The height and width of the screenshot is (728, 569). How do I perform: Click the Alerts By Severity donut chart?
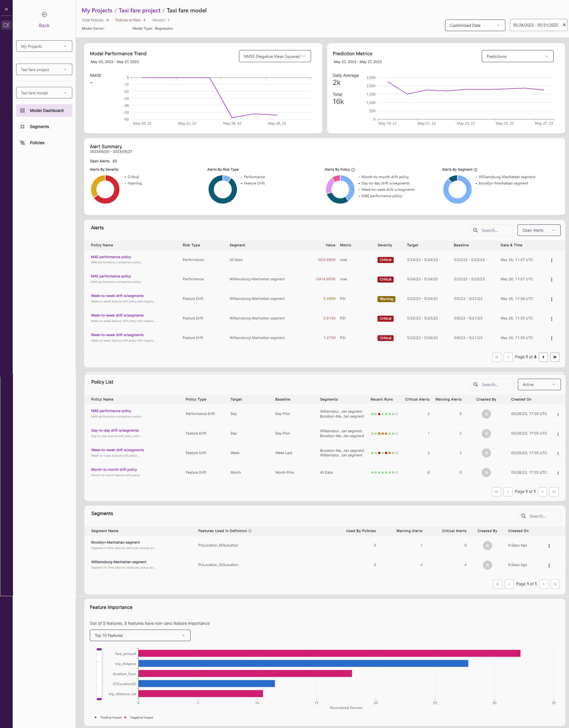point(105,190)
